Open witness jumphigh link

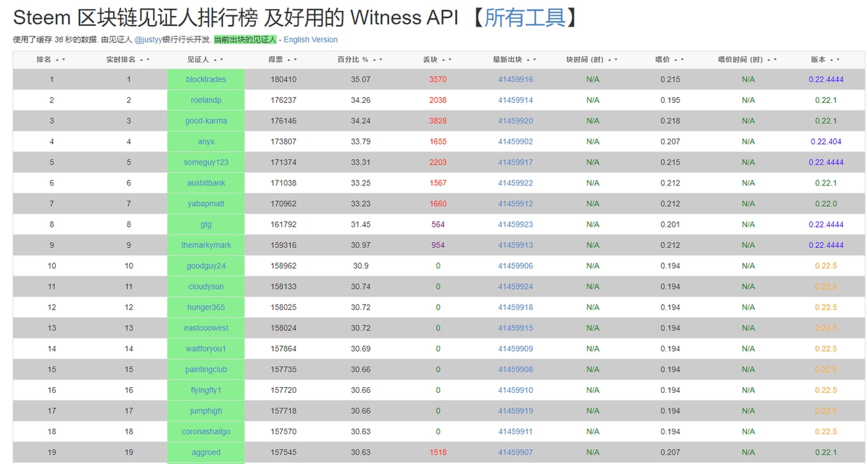tap(206, 411)
